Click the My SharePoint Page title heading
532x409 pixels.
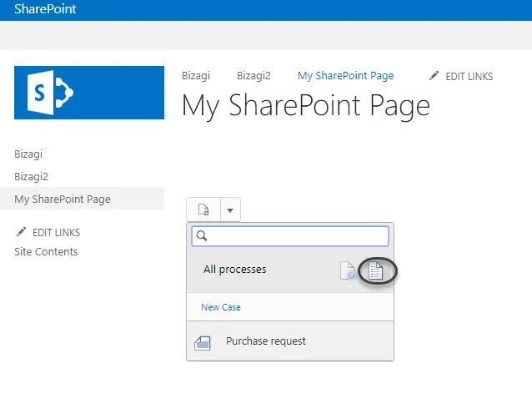click(x=306, y=106)
